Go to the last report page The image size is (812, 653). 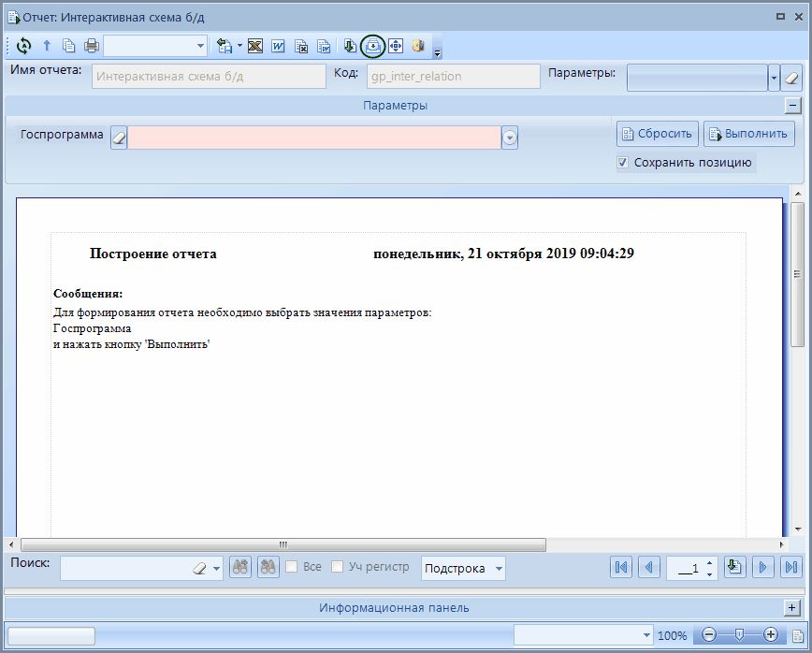point(790,567)
